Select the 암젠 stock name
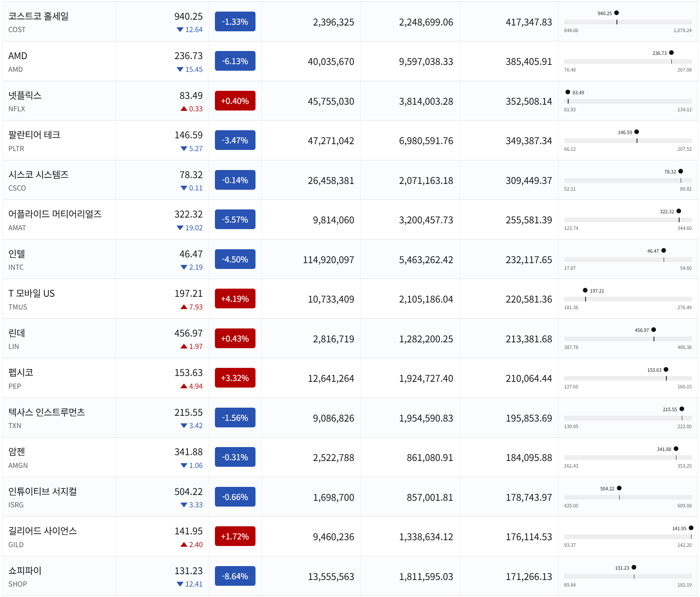The image size is (700, 597). pos(17,452)
